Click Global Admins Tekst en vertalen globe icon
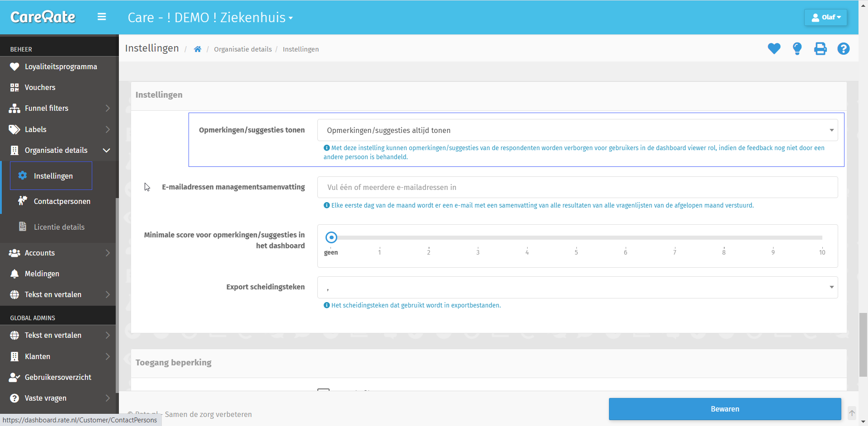The width and height of the screenshot is (868, 426). coord(14,335)
